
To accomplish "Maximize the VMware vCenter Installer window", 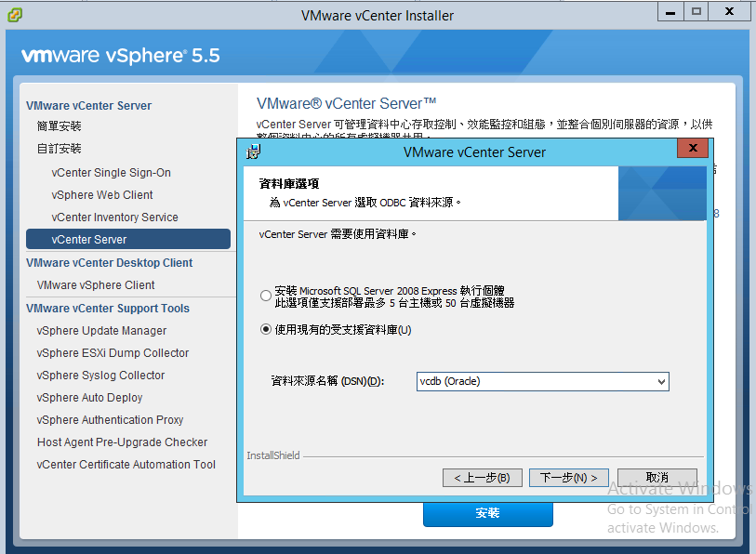I will (696, 11).
